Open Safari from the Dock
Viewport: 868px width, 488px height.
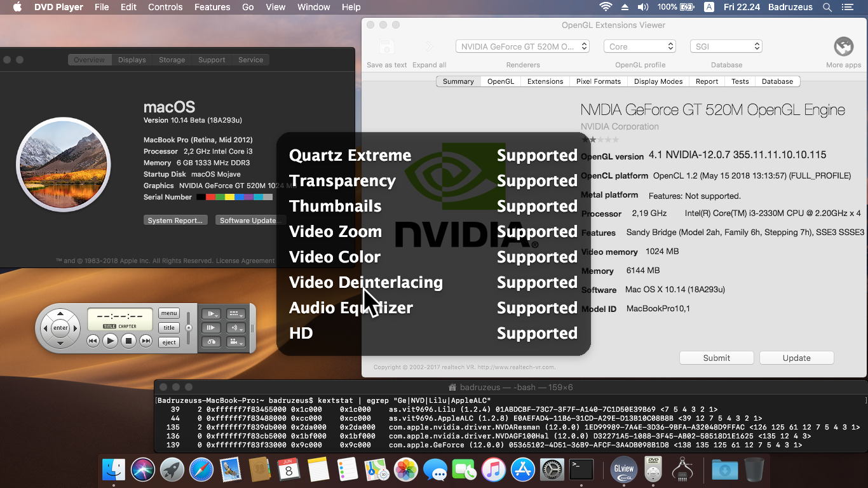(201, 470)
